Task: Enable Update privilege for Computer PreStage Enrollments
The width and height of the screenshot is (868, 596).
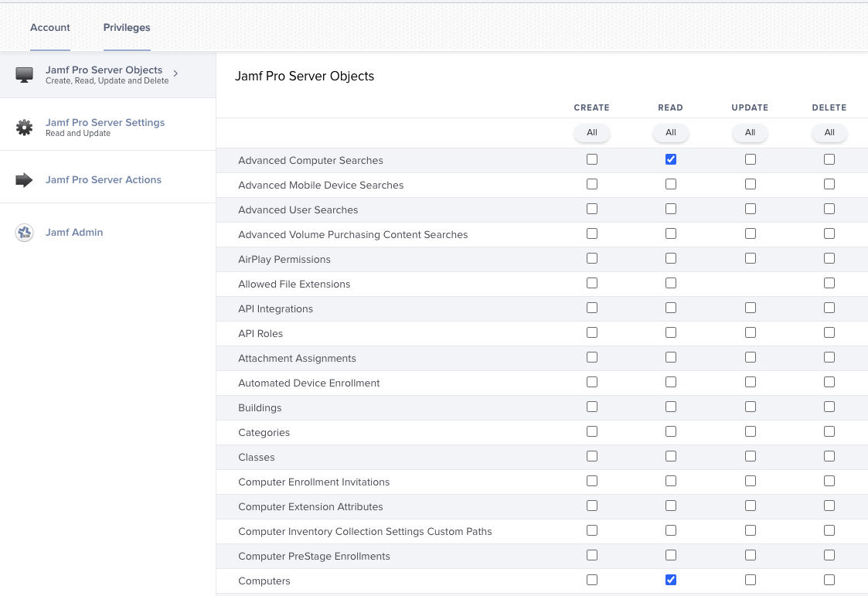Action: pos(750,554)
